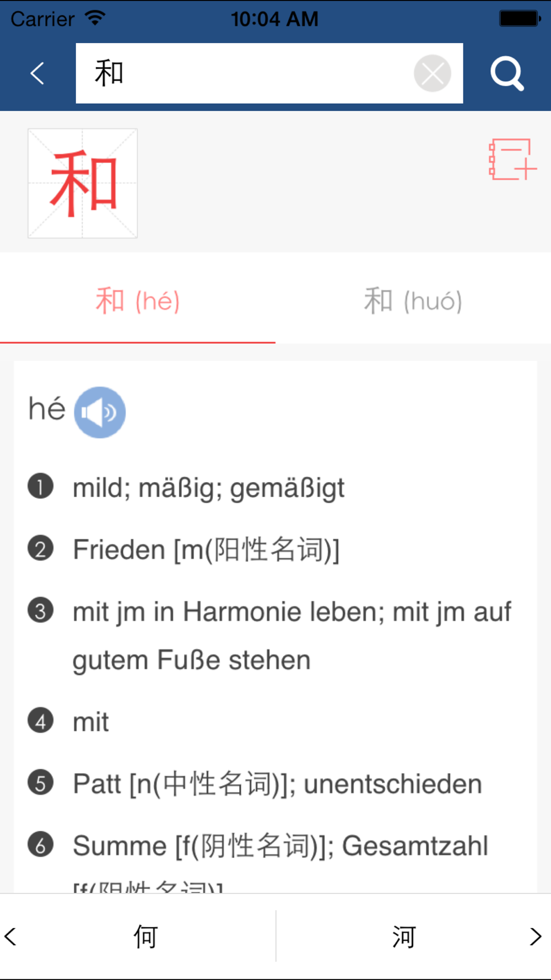Select definition four "mit"
551x980 pixels.
point(91,722)
